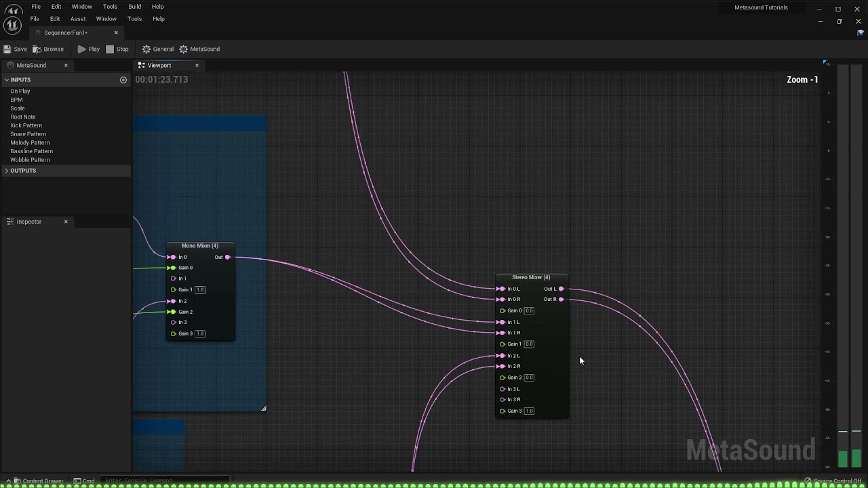Edit Gain 3 value 1.0 on Stereo Mixer
Viewport: 868px width, 488px height.
pyautogui.click(x=529, y=411)
